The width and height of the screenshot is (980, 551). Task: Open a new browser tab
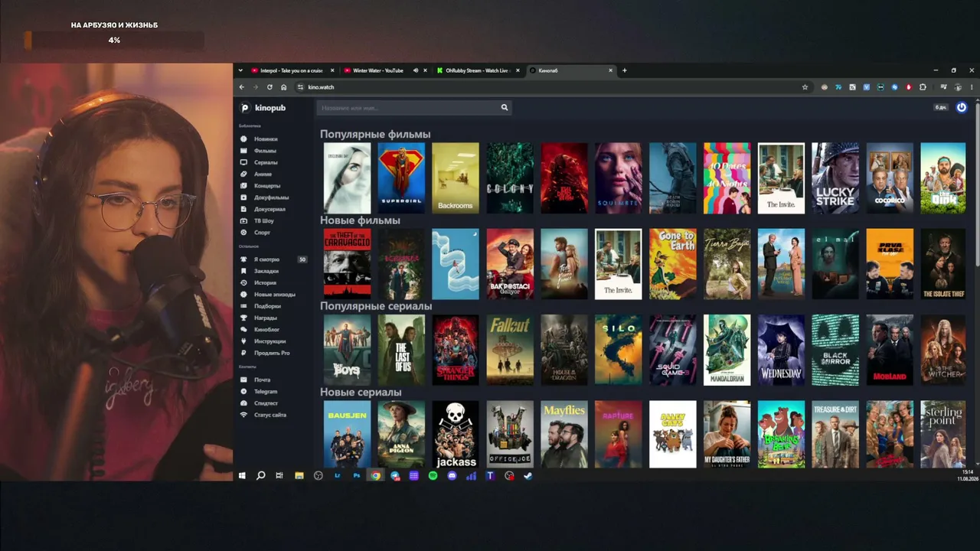[624, 70]
